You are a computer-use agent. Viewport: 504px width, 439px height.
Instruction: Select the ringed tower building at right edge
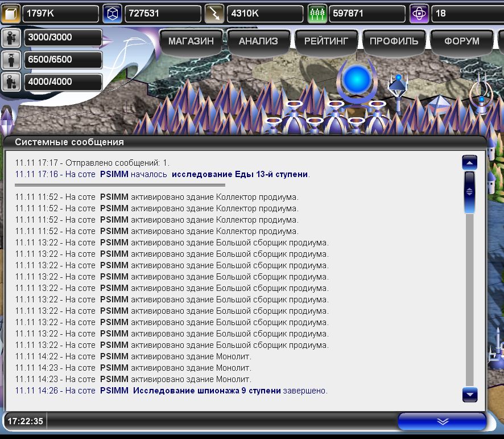[x=481, y=94]
